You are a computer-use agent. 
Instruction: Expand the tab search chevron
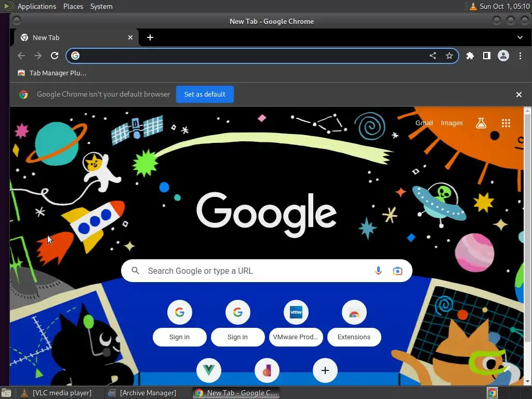520,37
